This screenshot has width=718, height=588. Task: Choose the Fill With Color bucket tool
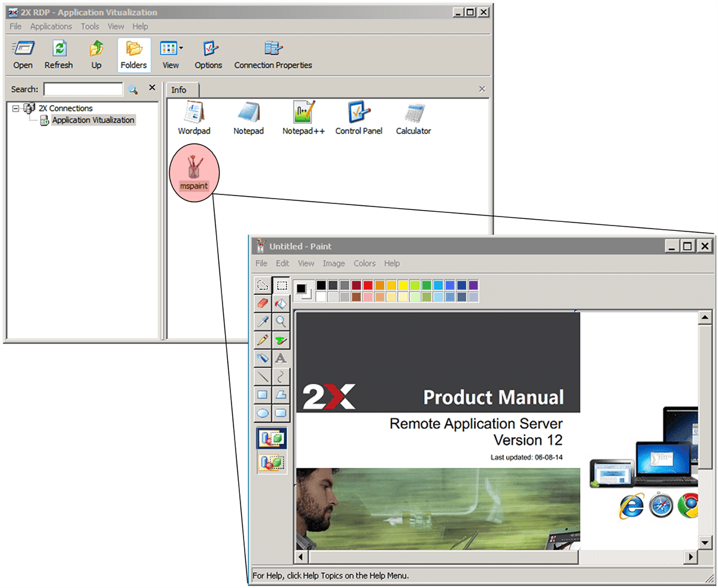(x=281, y=303)
